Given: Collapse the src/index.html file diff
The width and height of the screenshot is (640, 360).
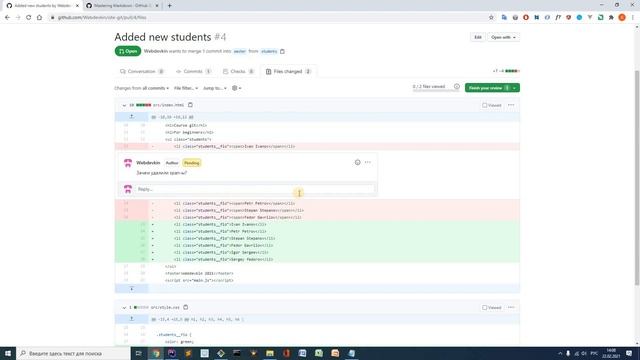Looking at the screenshot, I should 124,105.
